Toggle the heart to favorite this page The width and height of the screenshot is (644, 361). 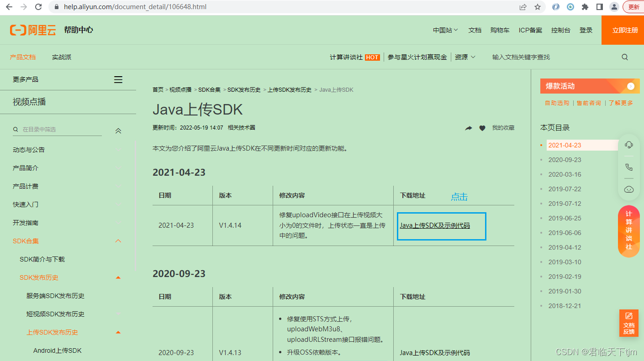pyautogui.click(x=482, y=128)
